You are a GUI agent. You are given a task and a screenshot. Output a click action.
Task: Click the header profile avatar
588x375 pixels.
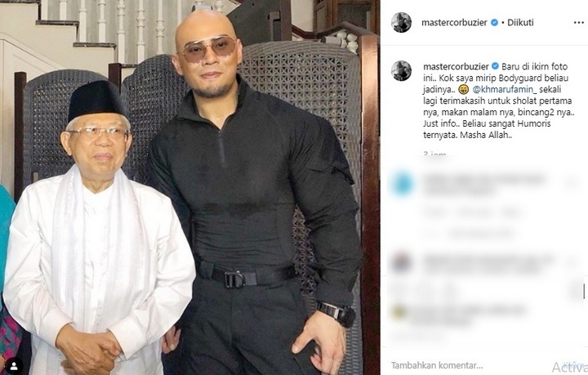402,22
